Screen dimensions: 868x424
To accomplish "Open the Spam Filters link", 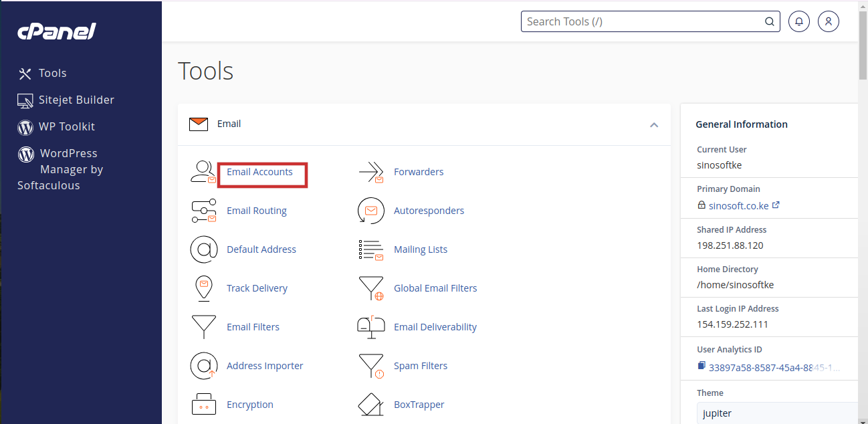I will [x=420, y=366].
